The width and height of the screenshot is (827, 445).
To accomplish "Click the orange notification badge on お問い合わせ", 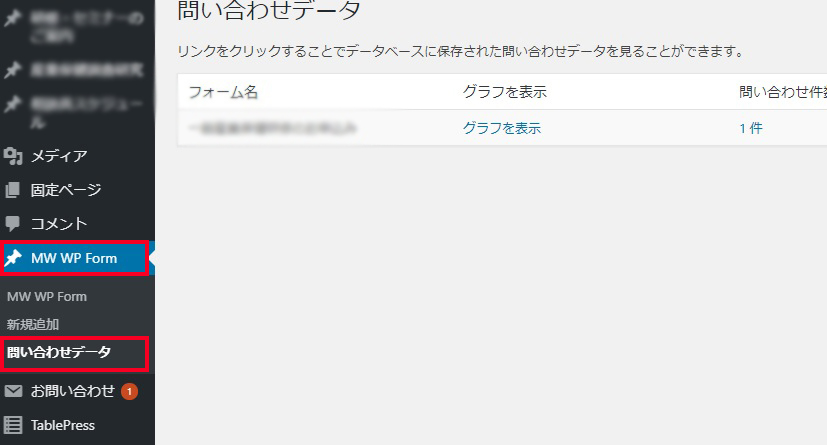I will 129,392.
